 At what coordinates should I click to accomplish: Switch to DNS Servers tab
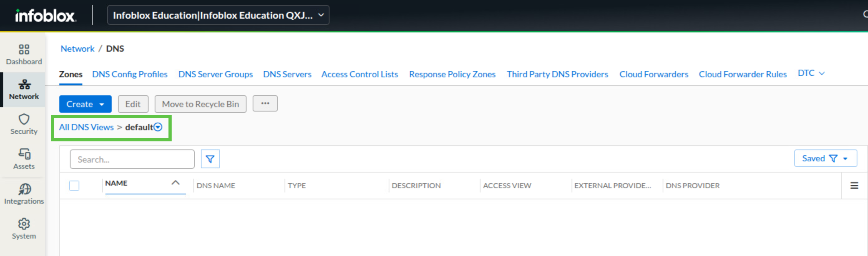coord(287,74)
